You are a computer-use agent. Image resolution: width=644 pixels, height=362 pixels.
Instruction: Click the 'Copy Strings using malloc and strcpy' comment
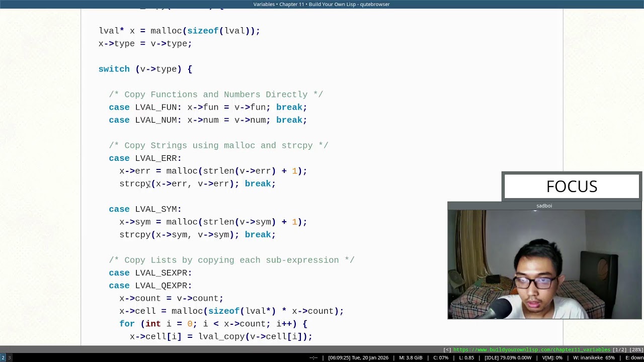[218, 145]
